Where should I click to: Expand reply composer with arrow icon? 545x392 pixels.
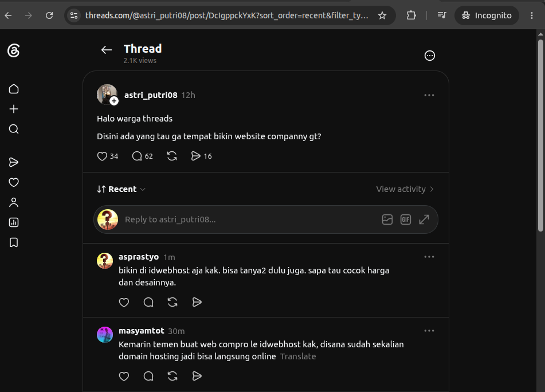point(424,219)
